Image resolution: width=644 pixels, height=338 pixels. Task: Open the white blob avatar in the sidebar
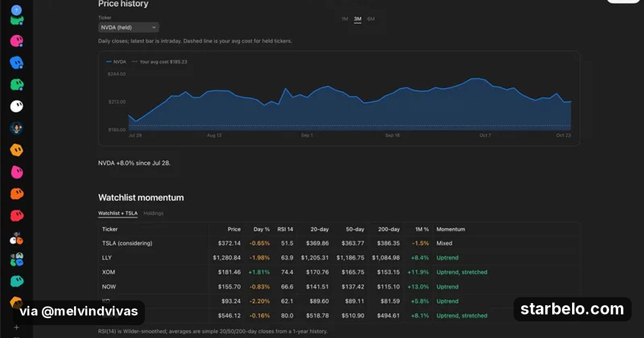click(x=17, y=106)
